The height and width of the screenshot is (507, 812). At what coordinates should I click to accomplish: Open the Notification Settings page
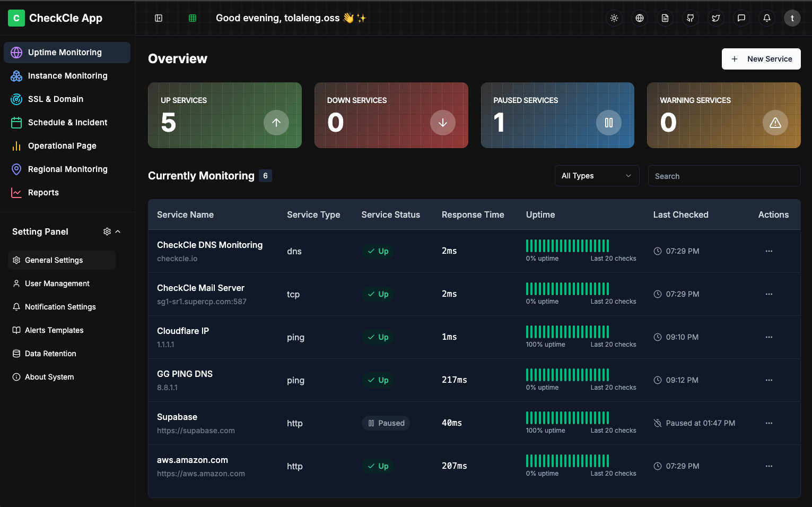[x=60, y=306]
